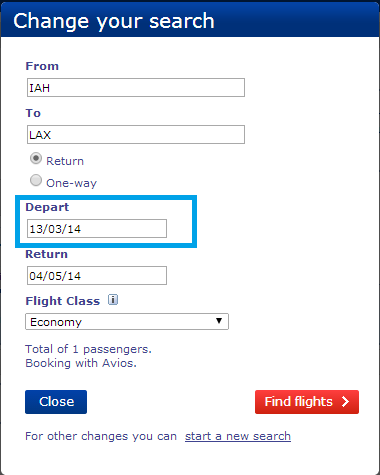The height and width of the screenshot is (475, 380).
Task: Click the Depart date field 13/03/14
Action: (x=97, y=229)
